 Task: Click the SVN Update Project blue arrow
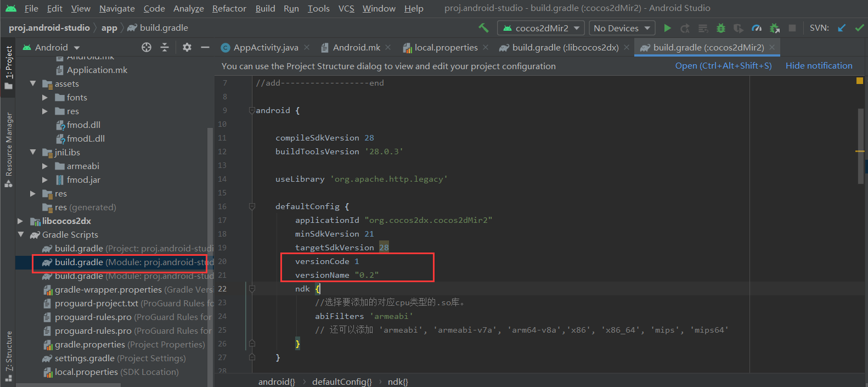coord(842,28)
